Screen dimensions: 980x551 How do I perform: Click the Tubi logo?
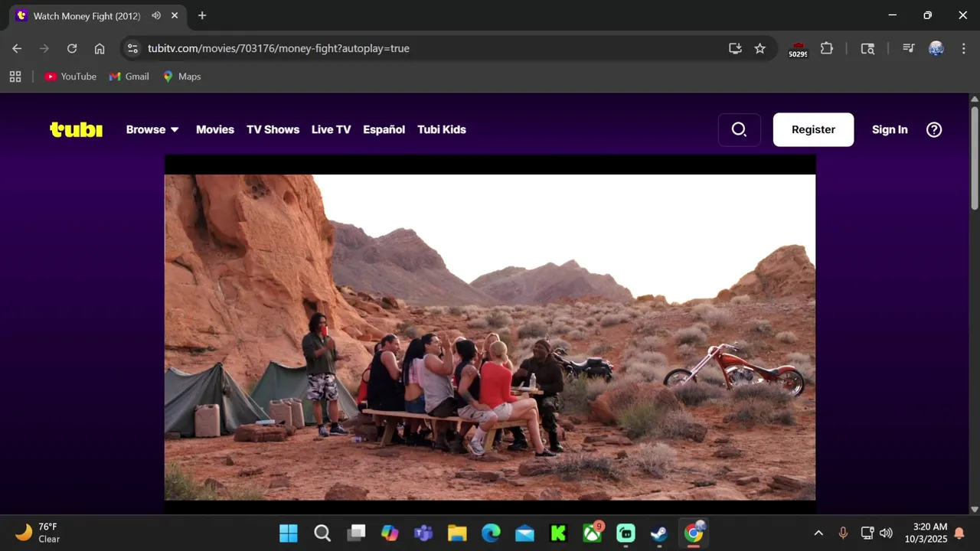click(76, 129)
